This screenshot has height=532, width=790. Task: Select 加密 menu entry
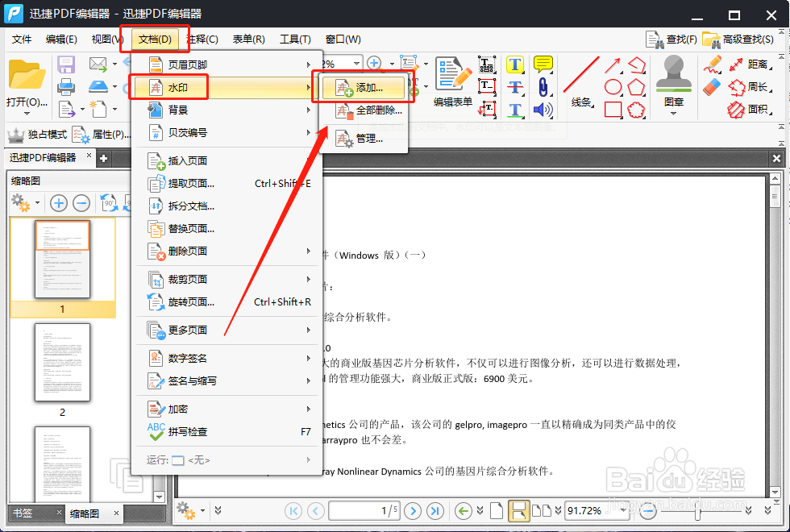(227, 409)
